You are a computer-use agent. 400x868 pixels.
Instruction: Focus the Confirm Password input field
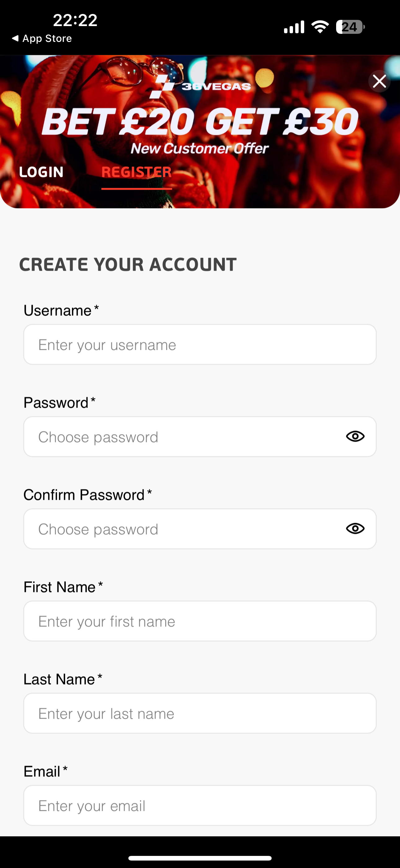(182, 529)
